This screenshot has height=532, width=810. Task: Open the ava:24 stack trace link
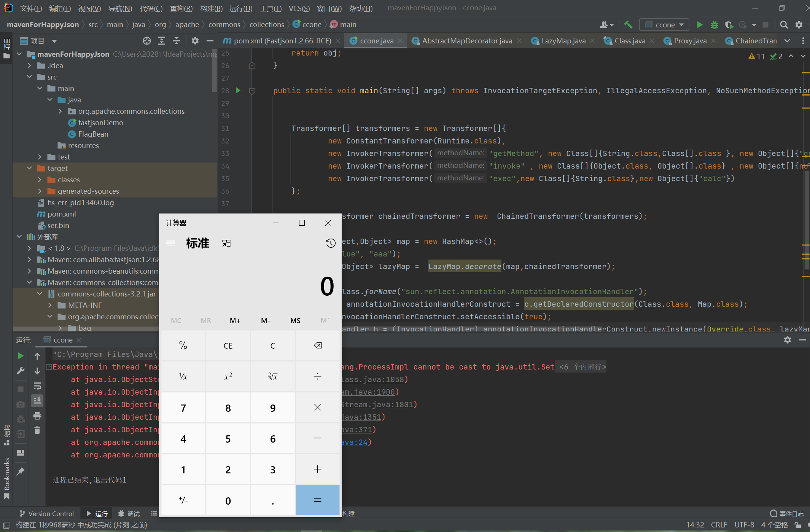[x=355, y=442]
